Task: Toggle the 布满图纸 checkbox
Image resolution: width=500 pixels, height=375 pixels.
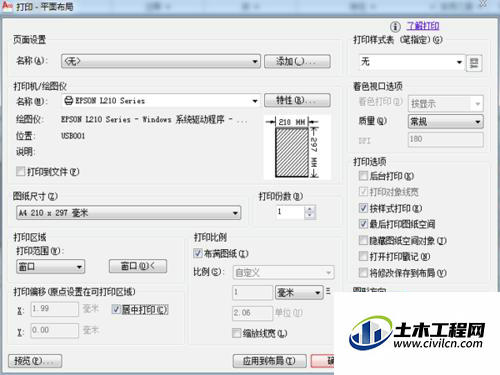Action: 198,253
